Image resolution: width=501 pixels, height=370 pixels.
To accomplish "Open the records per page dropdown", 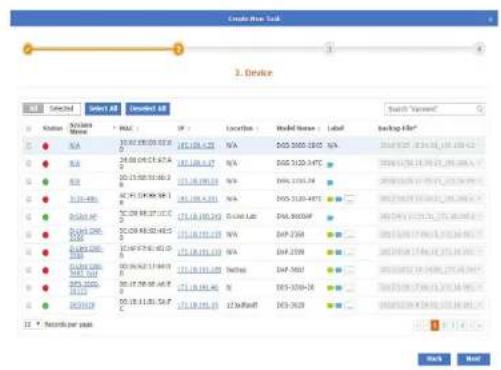I will pyautogui.click(x=32, y=324).
